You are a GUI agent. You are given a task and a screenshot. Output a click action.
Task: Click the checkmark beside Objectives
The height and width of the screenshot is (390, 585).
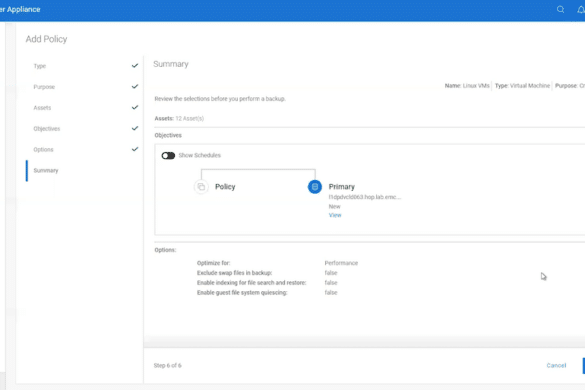point(135,128)
